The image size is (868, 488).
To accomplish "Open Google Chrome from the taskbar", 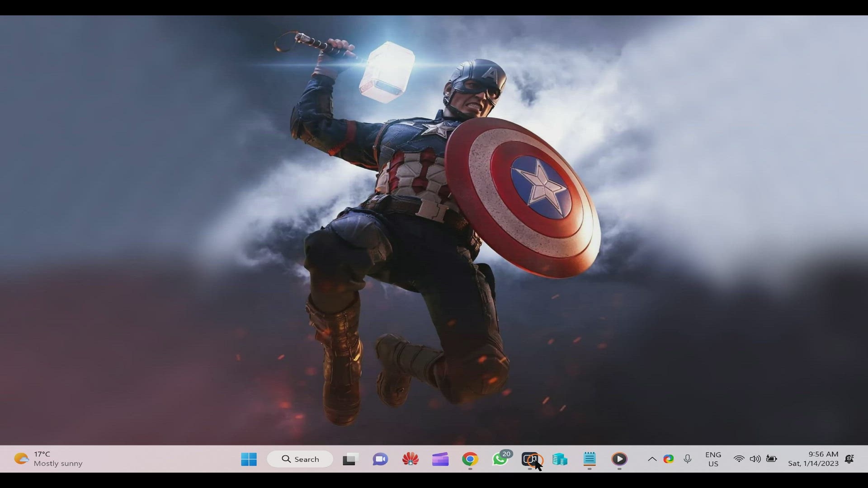I will coord(470,459).
